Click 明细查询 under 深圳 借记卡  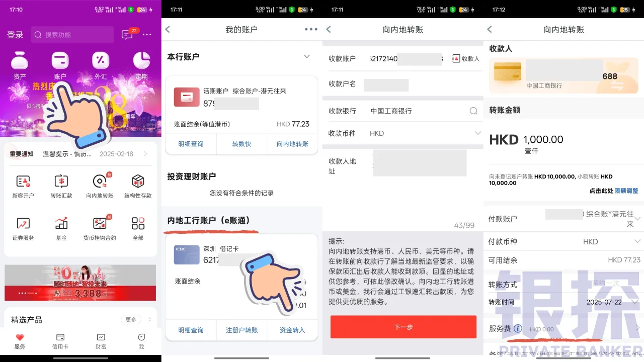pos(191,330)
